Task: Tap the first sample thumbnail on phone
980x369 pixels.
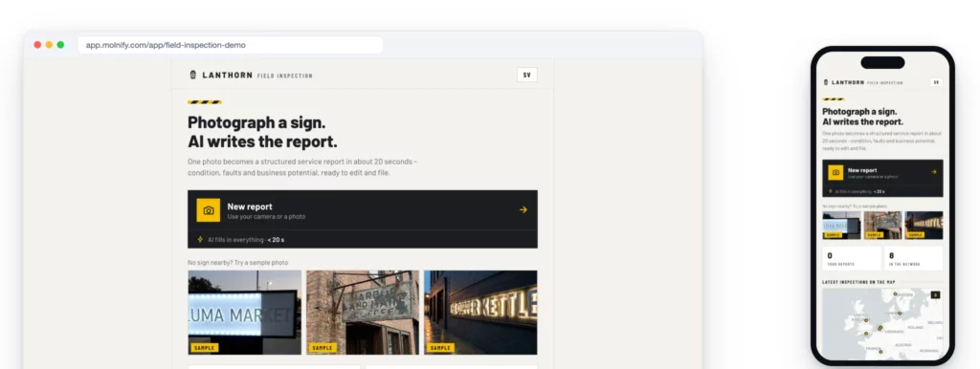Action: [x=842, y=226]
